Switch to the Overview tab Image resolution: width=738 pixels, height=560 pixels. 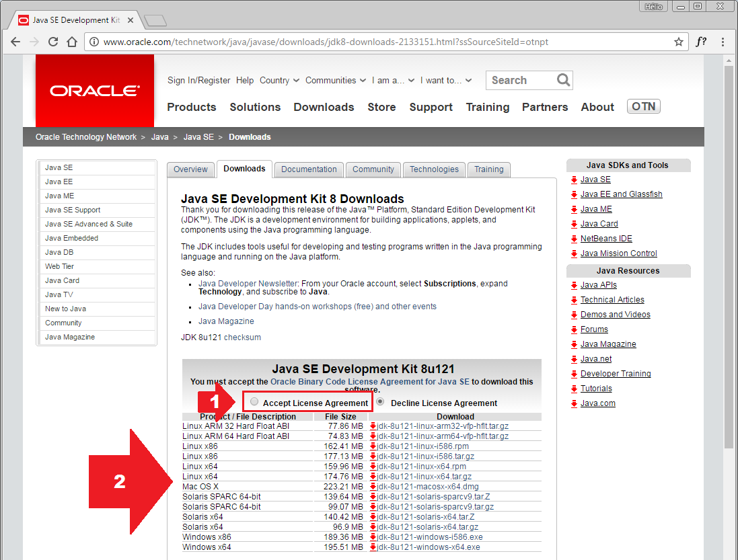(x=190, y=169)
